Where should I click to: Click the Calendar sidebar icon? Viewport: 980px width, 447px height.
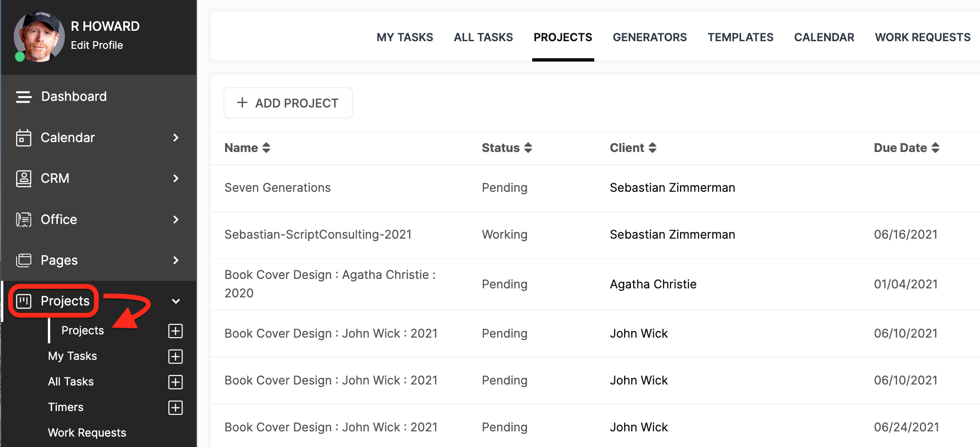tap(24, 138)
